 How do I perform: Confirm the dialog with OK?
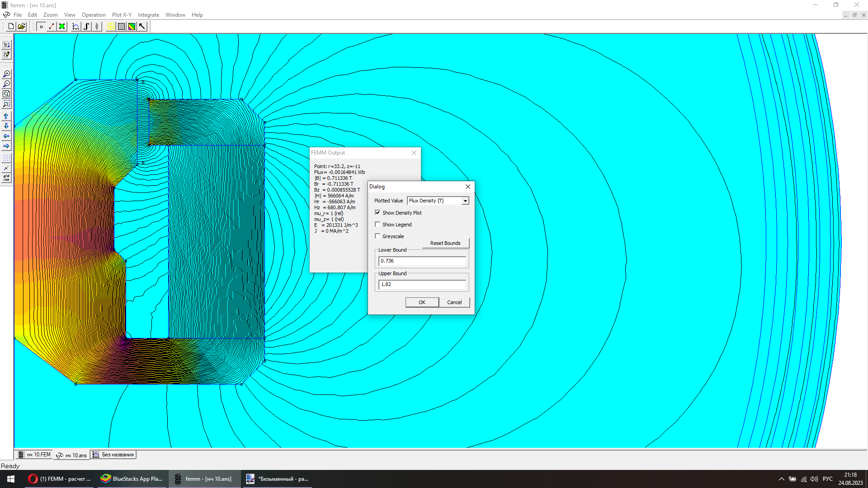(x=422, y=302)
